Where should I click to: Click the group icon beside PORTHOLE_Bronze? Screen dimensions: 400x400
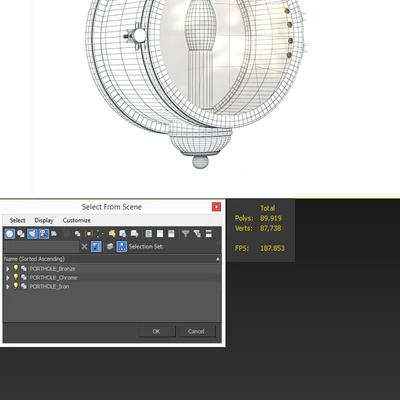pos(24,269)
